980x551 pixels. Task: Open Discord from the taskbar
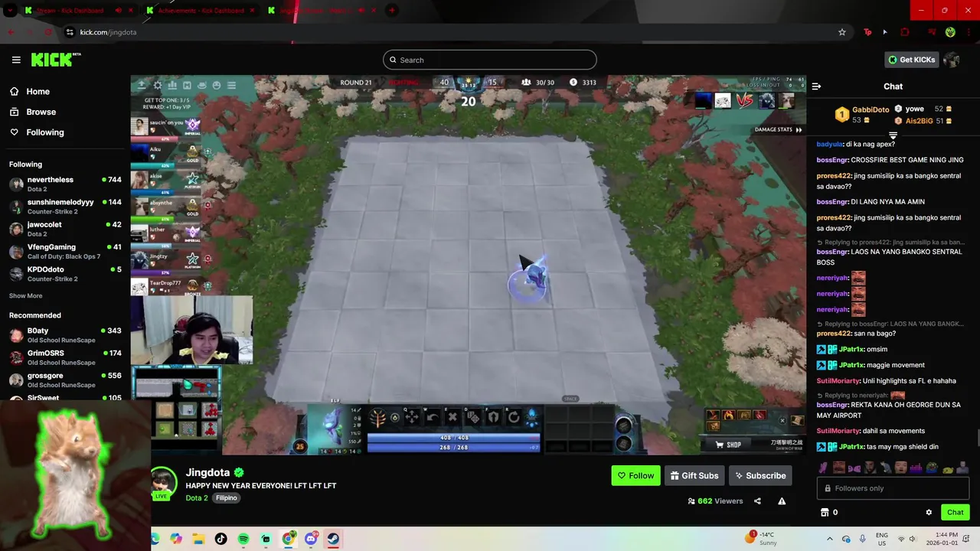[x=311, y=539]
